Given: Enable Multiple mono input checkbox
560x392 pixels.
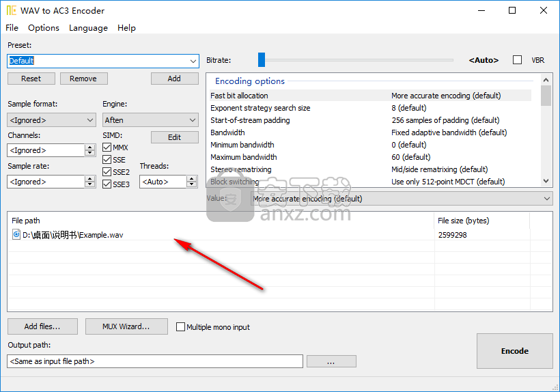Looking at the screenshot, I should tap(181, 326).
